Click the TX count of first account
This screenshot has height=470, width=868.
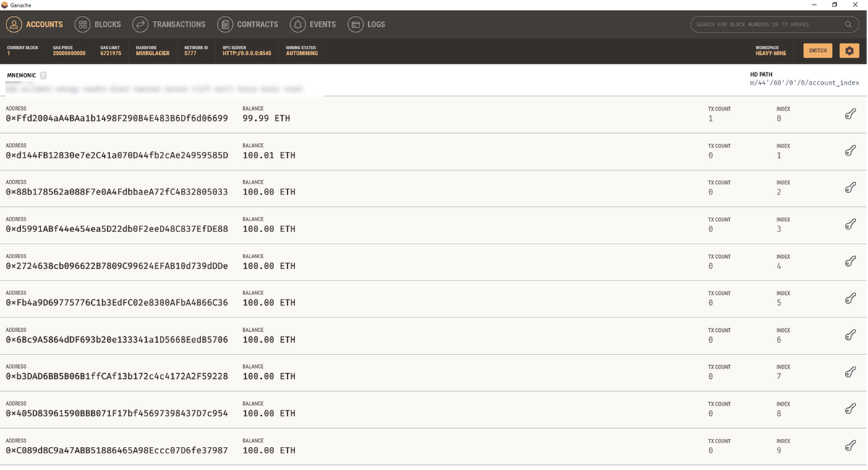pyautogui.click(x=710, y=118)
